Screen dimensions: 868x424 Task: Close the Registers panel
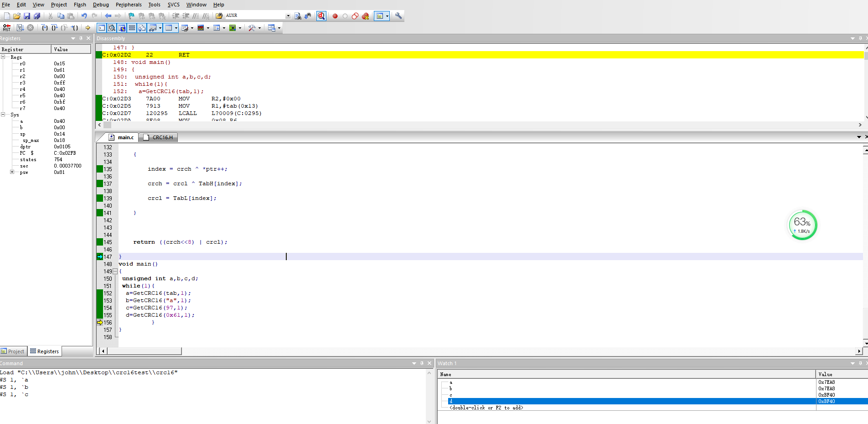pyautogui.click(x=88, y=38)
